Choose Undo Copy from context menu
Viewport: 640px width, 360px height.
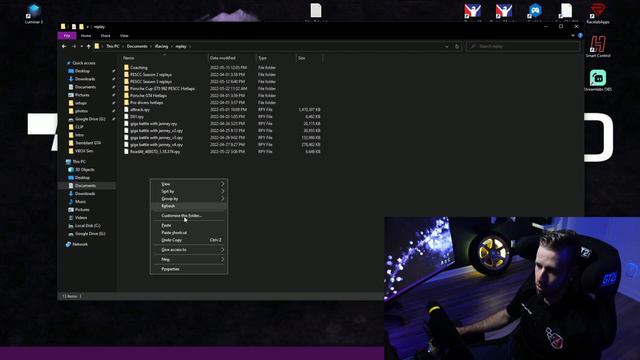189,240
